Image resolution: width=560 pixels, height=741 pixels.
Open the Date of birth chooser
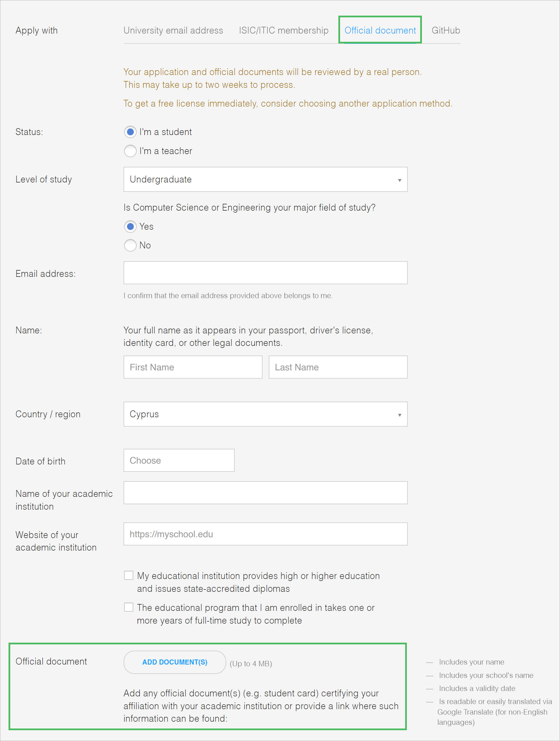pyautogui.click(x=179, y=461)
